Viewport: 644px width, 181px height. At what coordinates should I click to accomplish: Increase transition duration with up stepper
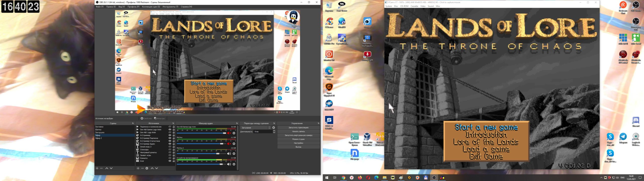point(274,131)
